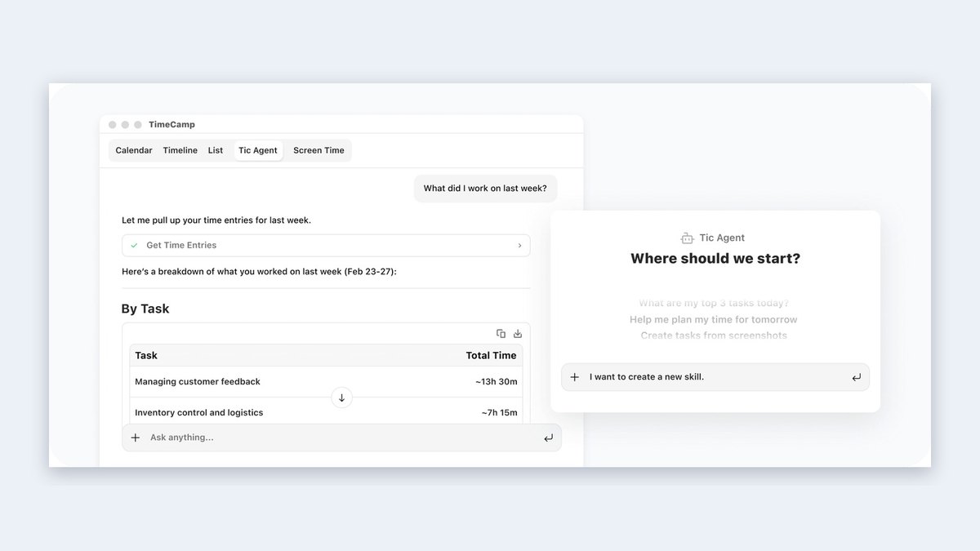Open the Calendar tab
980x551 pixels.
134,150
